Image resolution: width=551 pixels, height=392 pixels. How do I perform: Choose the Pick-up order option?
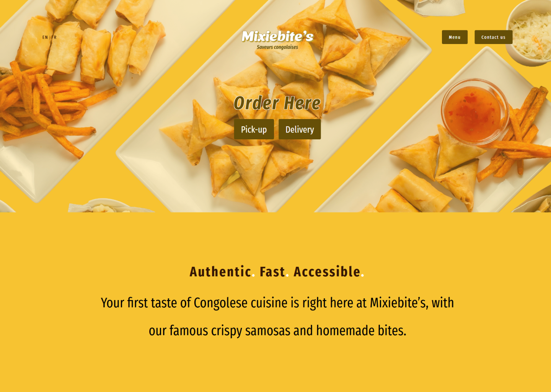pyautogui.click(x=254, y=129)
